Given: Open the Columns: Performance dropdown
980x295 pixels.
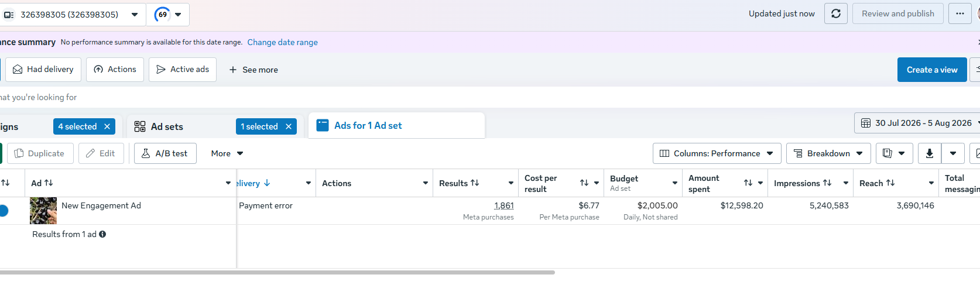Looking at the screenshot, I should click(717, 153).
